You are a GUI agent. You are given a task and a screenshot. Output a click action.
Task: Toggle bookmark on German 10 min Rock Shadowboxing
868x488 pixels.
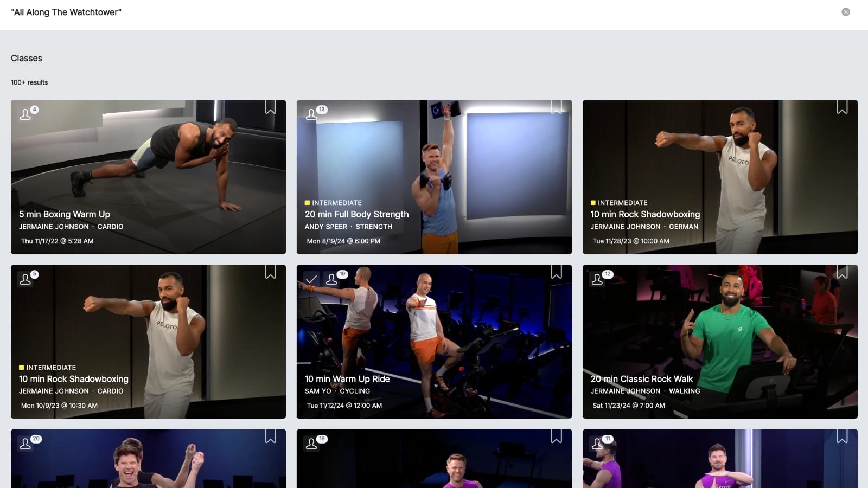click(841, 107)
